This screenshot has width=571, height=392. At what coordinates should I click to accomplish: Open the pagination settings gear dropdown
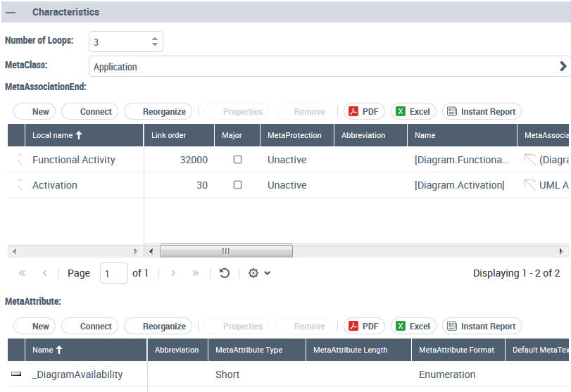tap(259, 273)
